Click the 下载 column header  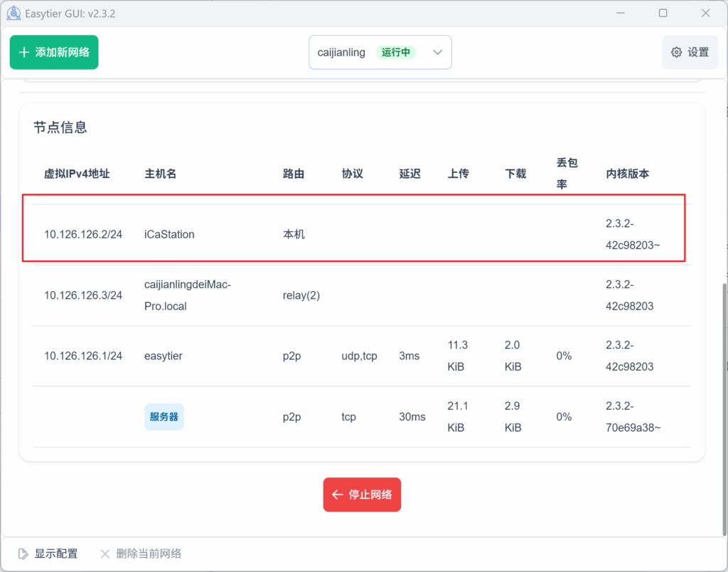pyautogui.click(x=515, y=174)
